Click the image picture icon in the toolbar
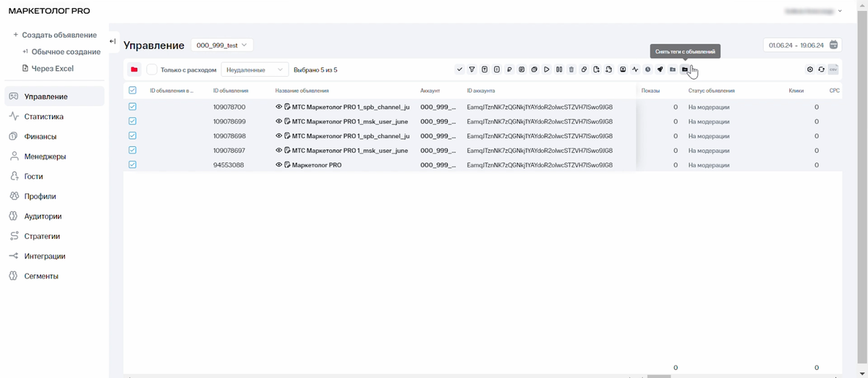Screen dimensions: 868x378 pos(623,70)
